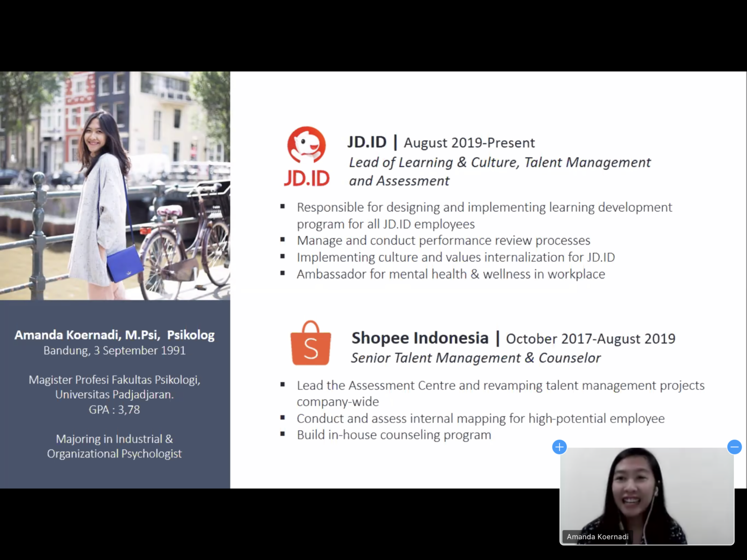The image size is (747, 560).
Task: Click 'Ambassador for mental health & wellness' bullet
Action: pos(450,274)
